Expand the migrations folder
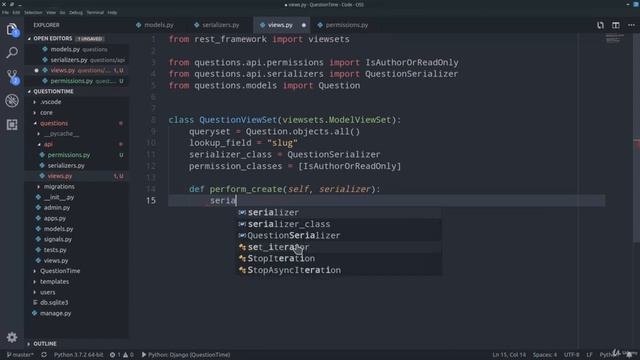This screenshot has height=360, width=640. [59, 187]
